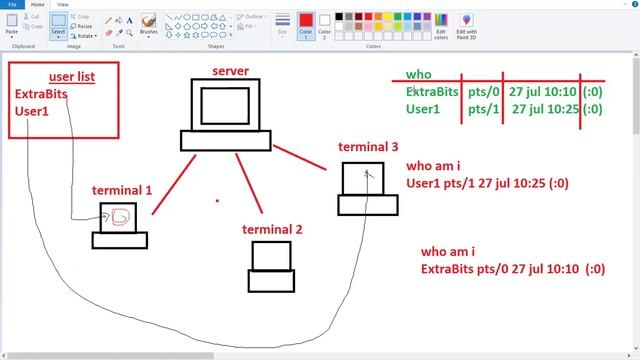
Task: Open the File menu
Action: pos(12,4)
